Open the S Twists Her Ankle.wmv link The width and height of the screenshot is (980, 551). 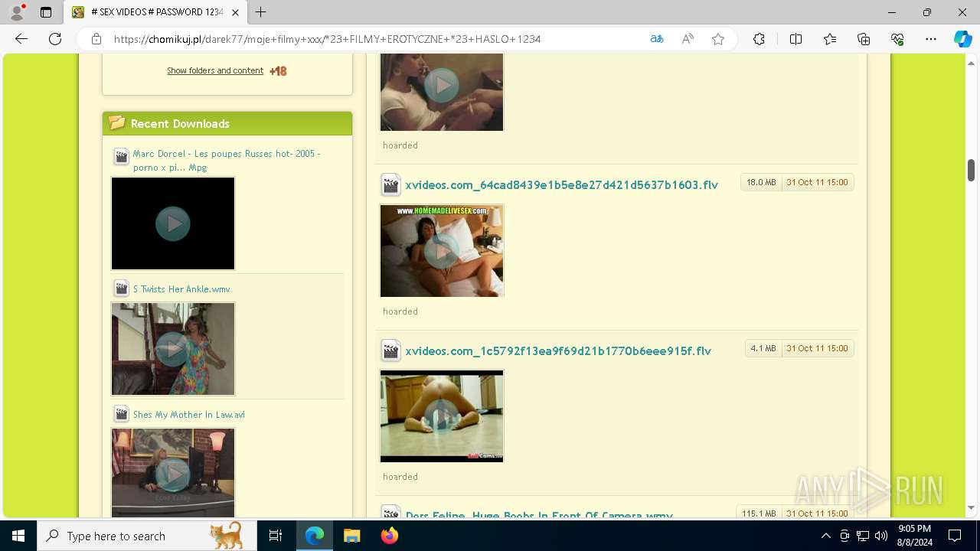click(x=181, y=289)
